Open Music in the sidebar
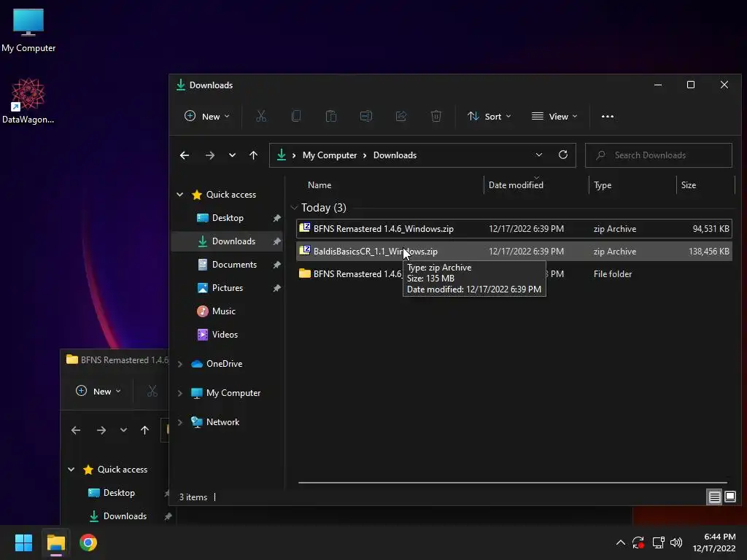 click(223, 311)
